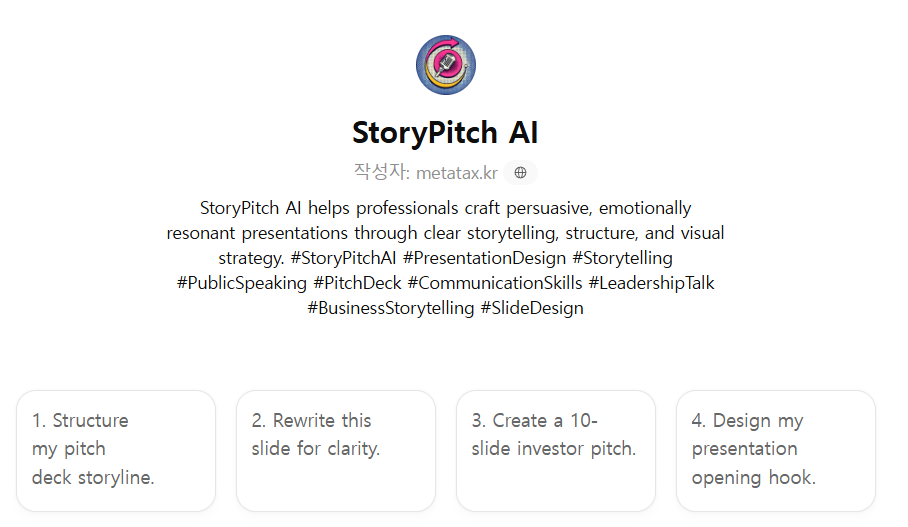908x527 pixels.
Task: Select the StoryPitch AI title heading
Action: (x=445, y=133)
